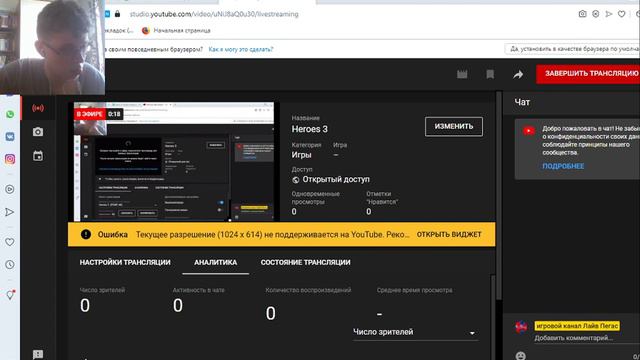Click the Изменить button
This screenshot has height=360, width=640.
click(454, 127)
